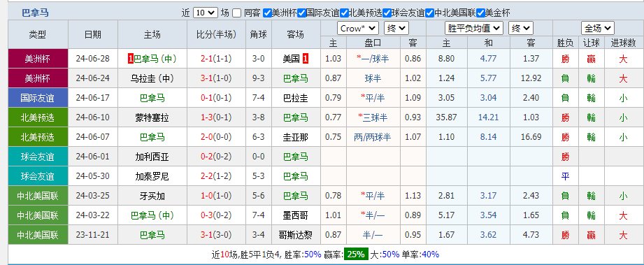This screenshot has height=265, width=644.
Task: Click the 加利西亚 home team name
Action: tap(152, 157)
